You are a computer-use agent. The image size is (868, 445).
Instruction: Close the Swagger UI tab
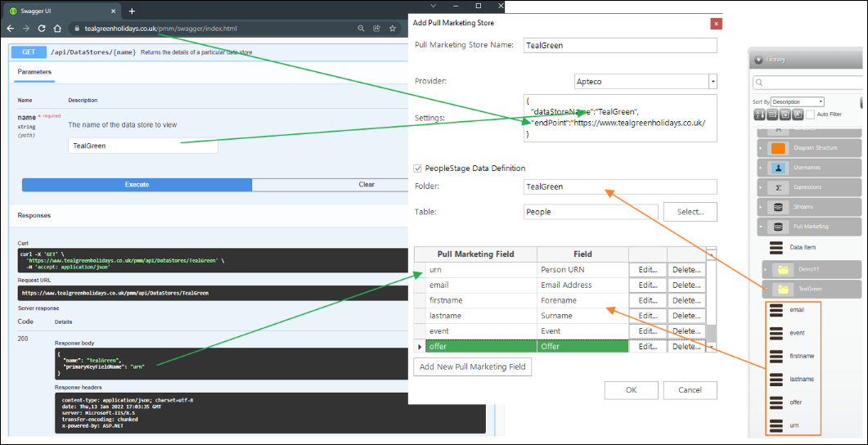click(114, 11)
